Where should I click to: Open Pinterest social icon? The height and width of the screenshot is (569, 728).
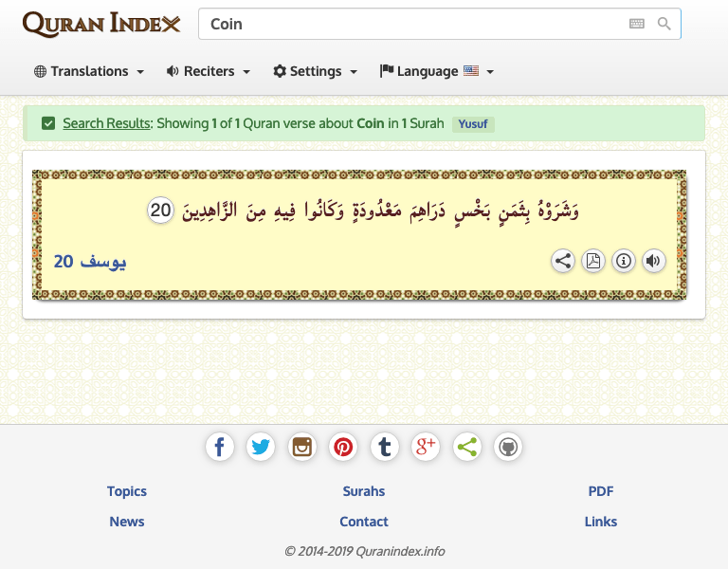coord(343,447)
